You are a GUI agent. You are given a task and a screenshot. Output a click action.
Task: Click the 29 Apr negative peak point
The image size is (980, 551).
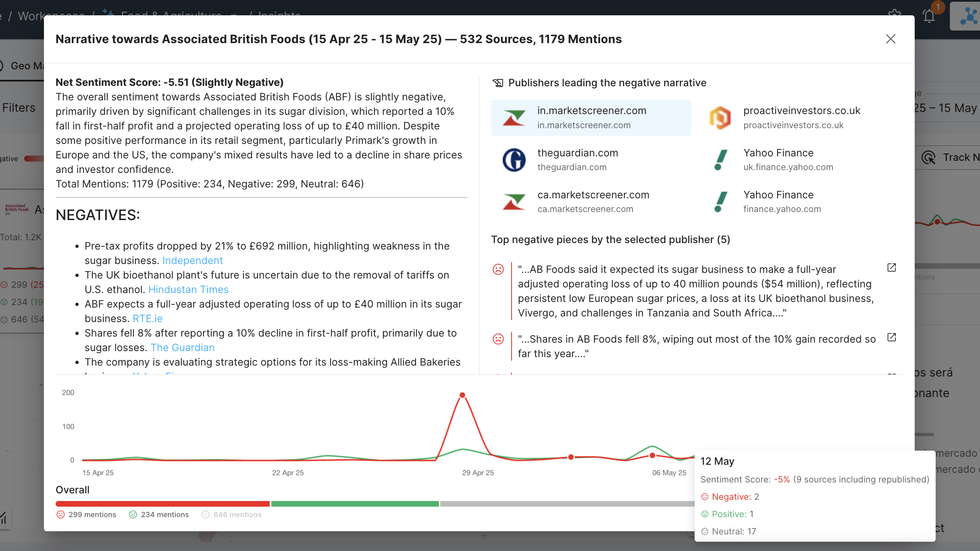[x=462, y=395]
